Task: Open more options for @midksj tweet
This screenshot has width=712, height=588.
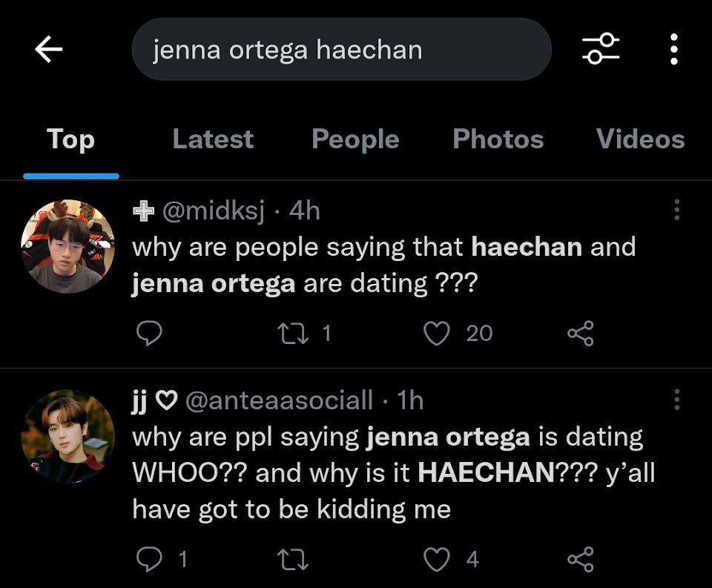Action: click(x=676, y=211)
